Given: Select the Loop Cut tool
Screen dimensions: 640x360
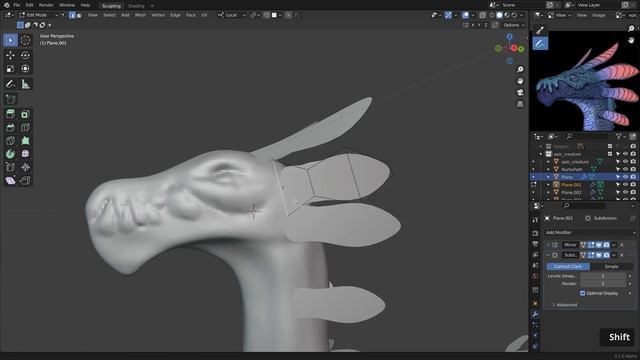Looking at the screenshot, I should [25, 128].
